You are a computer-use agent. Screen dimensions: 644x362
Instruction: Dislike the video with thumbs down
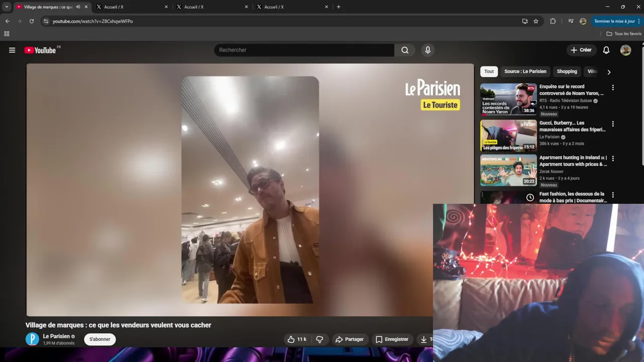[x=319, y=339]
